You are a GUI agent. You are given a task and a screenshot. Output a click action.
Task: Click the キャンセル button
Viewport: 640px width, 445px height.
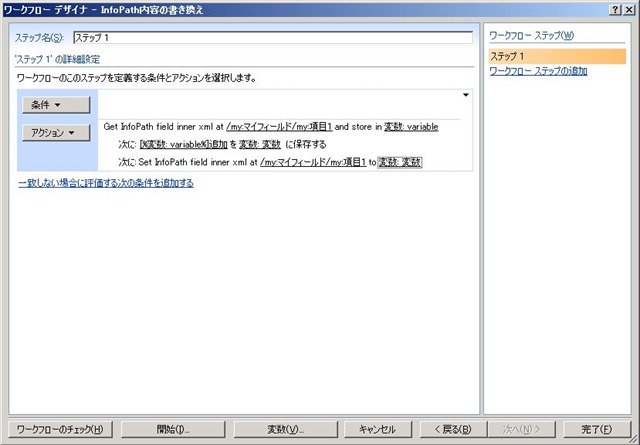(x=377, y=429)
